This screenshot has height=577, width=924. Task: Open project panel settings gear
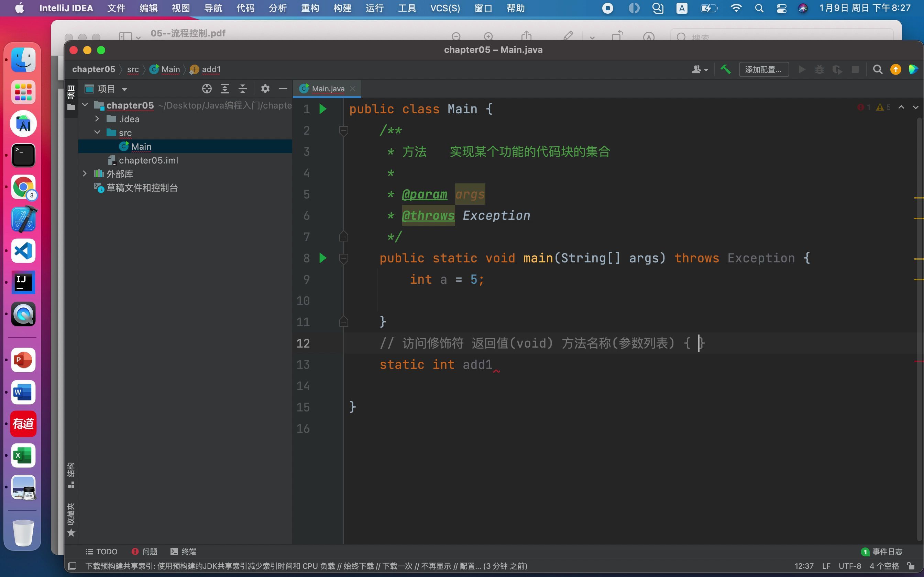[265, 89]
